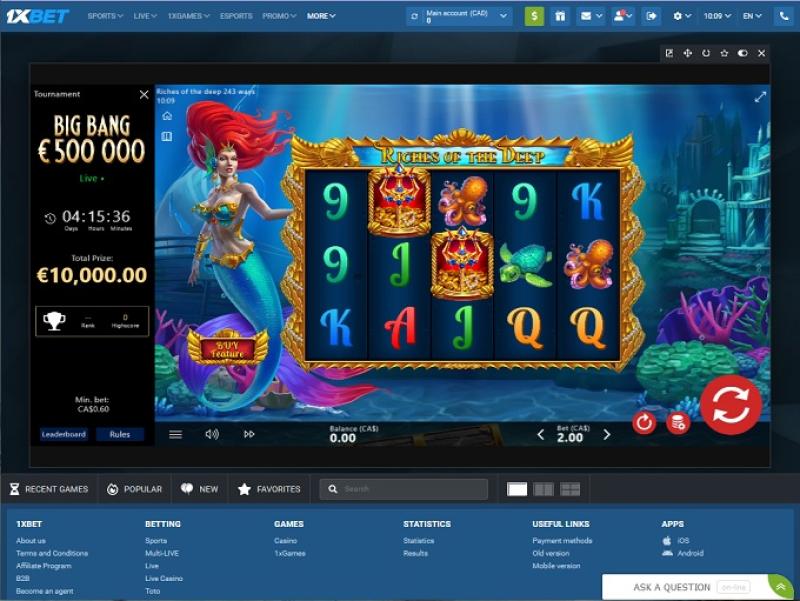This screenshot has height=601, width=800.
Task: Open the About us footer link
Action: point(31,540)
